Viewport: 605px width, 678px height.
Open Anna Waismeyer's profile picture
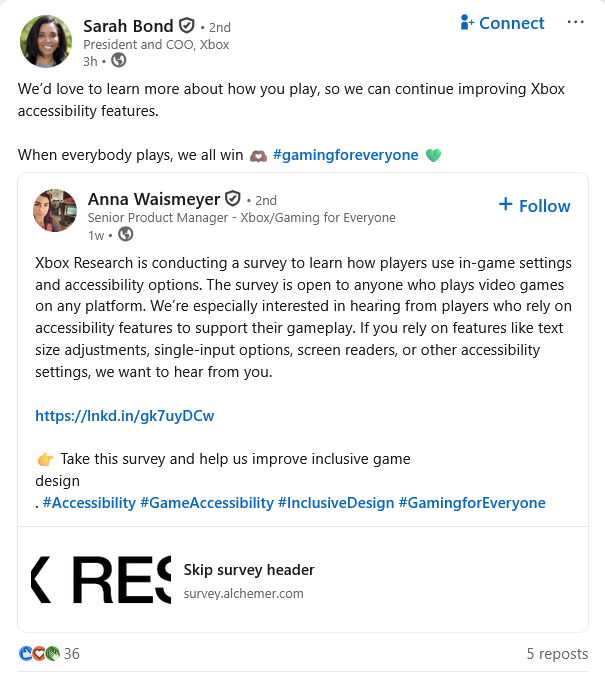[55, 209]
